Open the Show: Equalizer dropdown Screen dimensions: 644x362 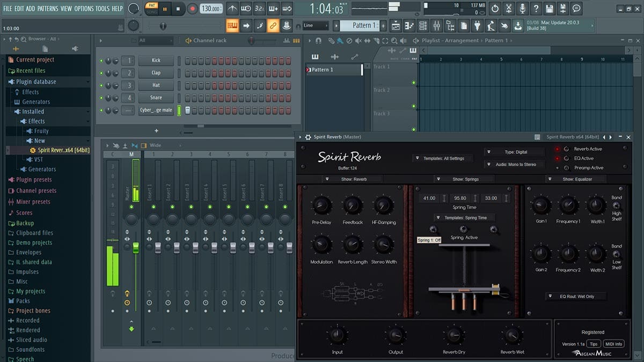[x=576, y=179]
